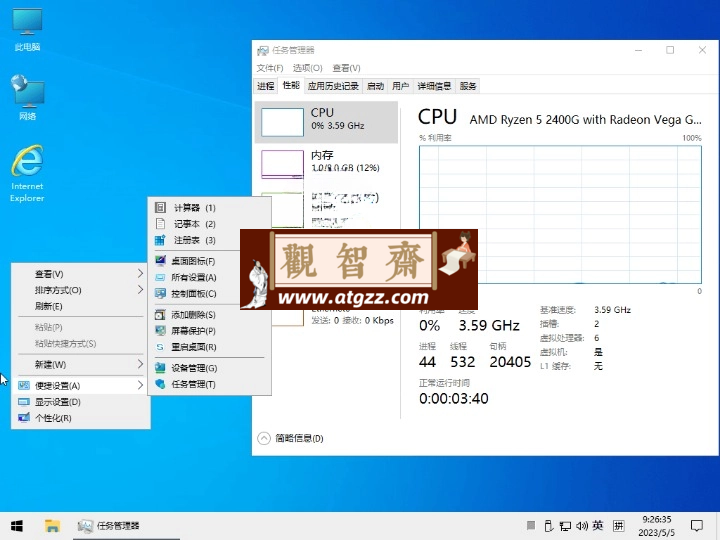Image resolution: width=720 pixels, height=540 pixels.
Task: Switch to the 应用历史记录 tab
Action: point(333,86)
